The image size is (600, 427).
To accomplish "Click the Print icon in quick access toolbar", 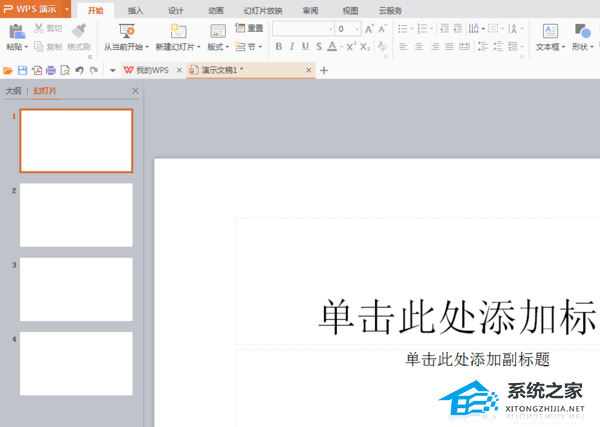I will point(50,70).
